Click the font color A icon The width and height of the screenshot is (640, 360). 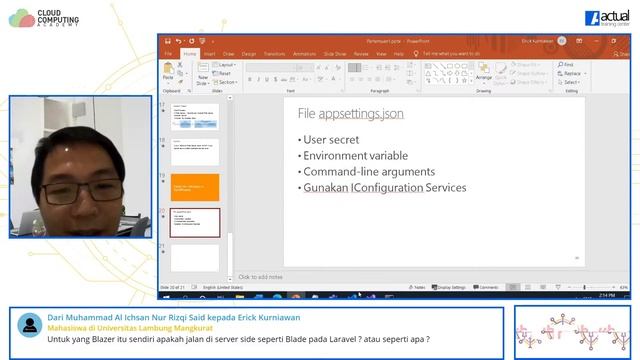tap(333, 79)
